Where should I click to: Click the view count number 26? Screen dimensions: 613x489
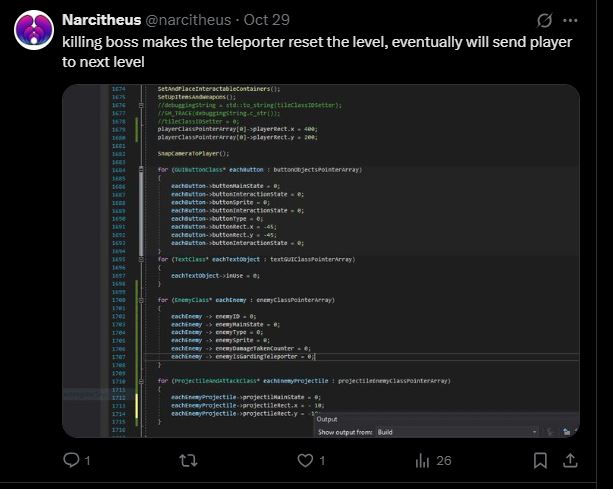tap(444, 461)
